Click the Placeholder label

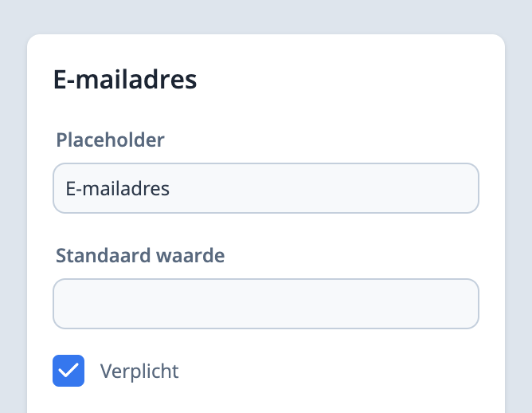pos(110,140)
